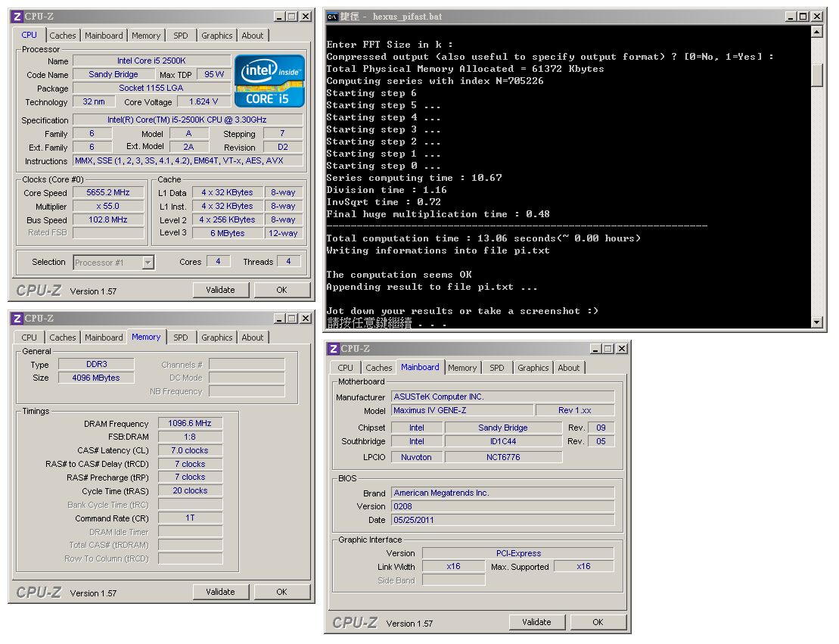Show Graphics tab in the CPU window
This screenshot has width=839, height=644.
216,36
